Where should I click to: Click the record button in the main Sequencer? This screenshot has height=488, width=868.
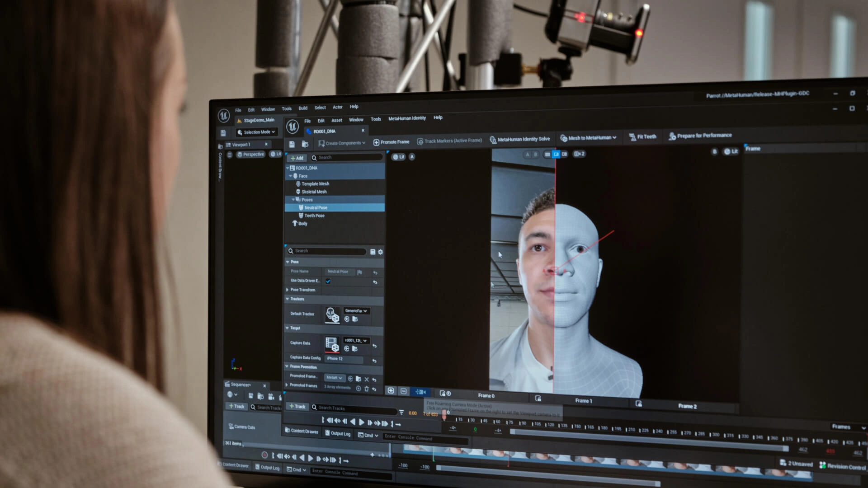click(x=264, y=455)
